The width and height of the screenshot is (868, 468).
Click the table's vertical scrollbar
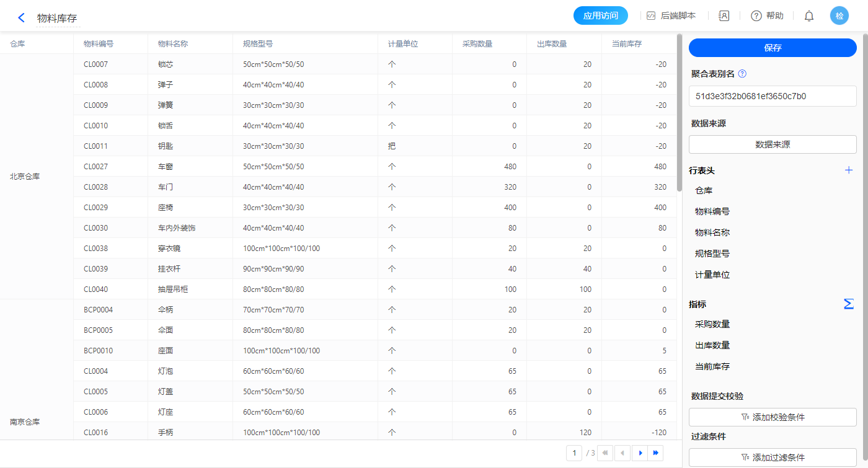pyautogui.click(x=680, y=112)
